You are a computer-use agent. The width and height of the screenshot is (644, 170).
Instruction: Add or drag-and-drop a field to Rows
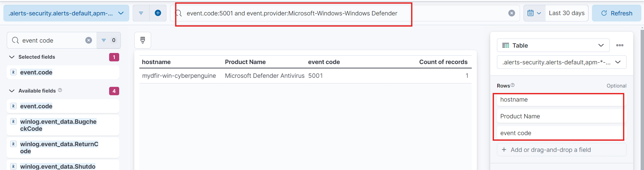(x=561, y=150)
